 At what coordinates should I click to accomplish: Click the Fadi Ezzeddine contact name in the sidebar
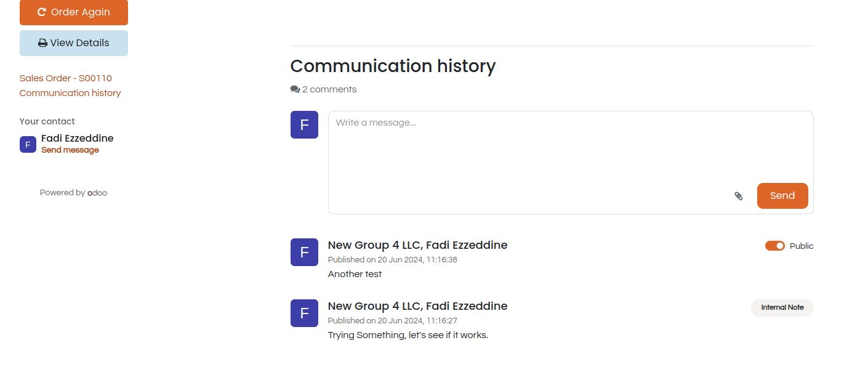click(78, 138)
